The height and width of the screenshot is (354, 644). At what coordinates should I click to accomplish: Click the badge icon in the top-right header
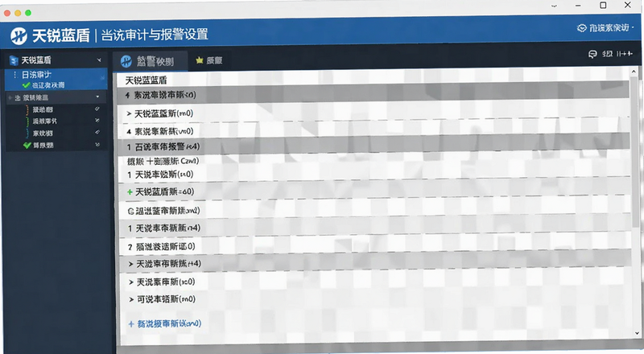tap(581, 28)
